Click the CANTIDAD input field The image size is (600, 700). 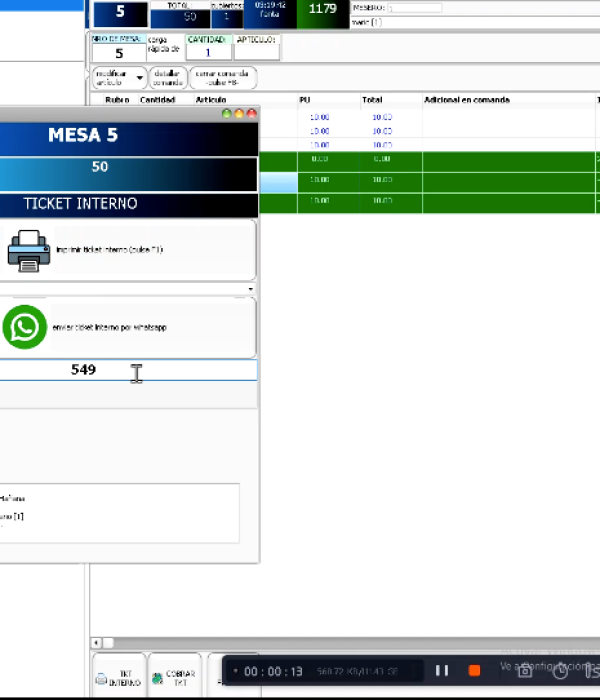(x=207, y=53)
